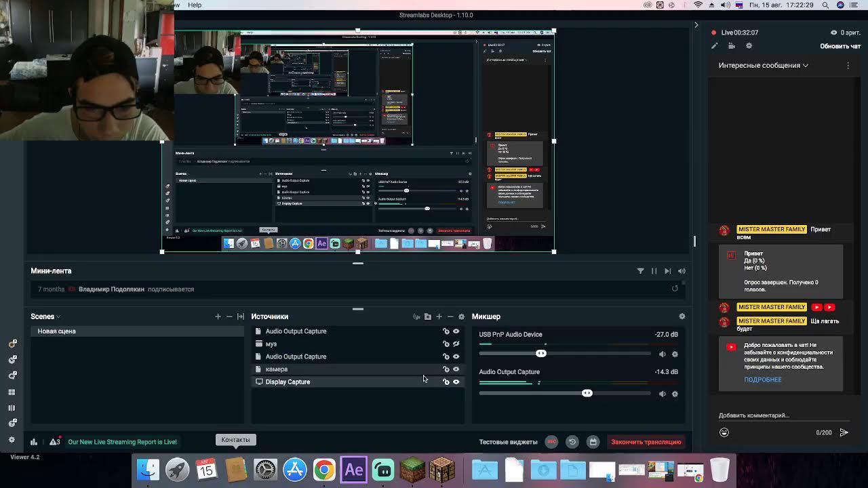868x488 pixels.
Task: Select Новая сцена scene
Action: coord(136,331)
